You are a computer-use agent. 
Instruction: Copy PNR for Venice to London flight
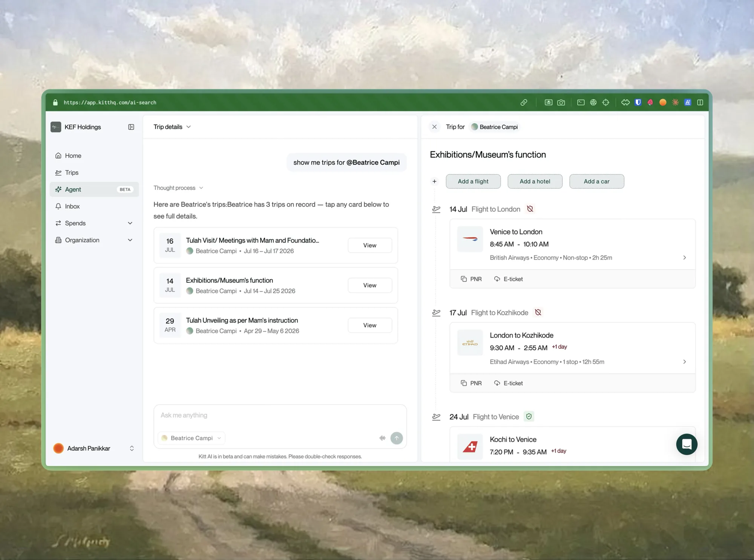[x=471, y=279]
